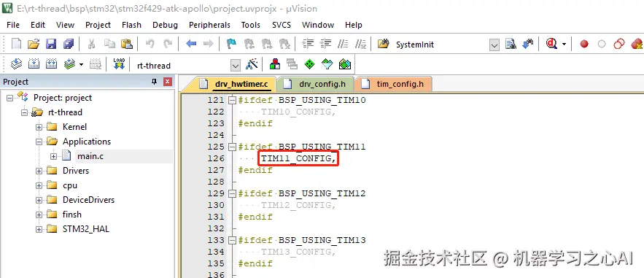This screenshot has width=644, height=278.
Task: Expand the cpu folder
Action: (39, 185)
